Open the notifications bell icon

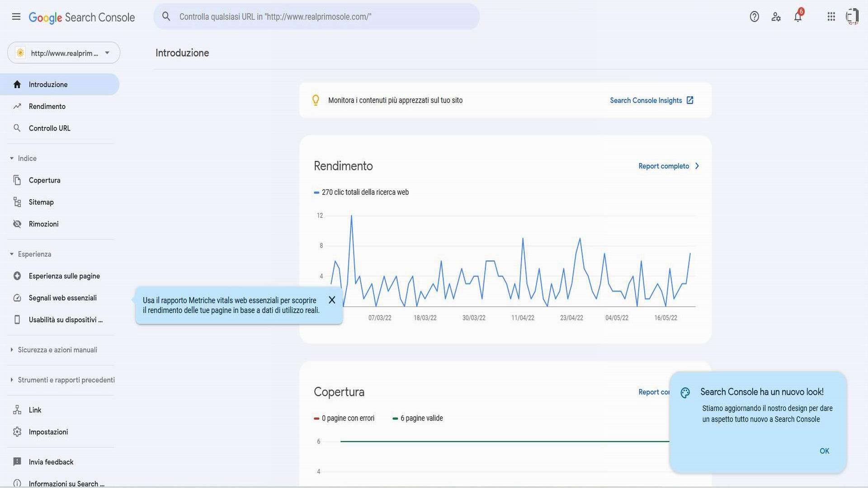[798, 16]
